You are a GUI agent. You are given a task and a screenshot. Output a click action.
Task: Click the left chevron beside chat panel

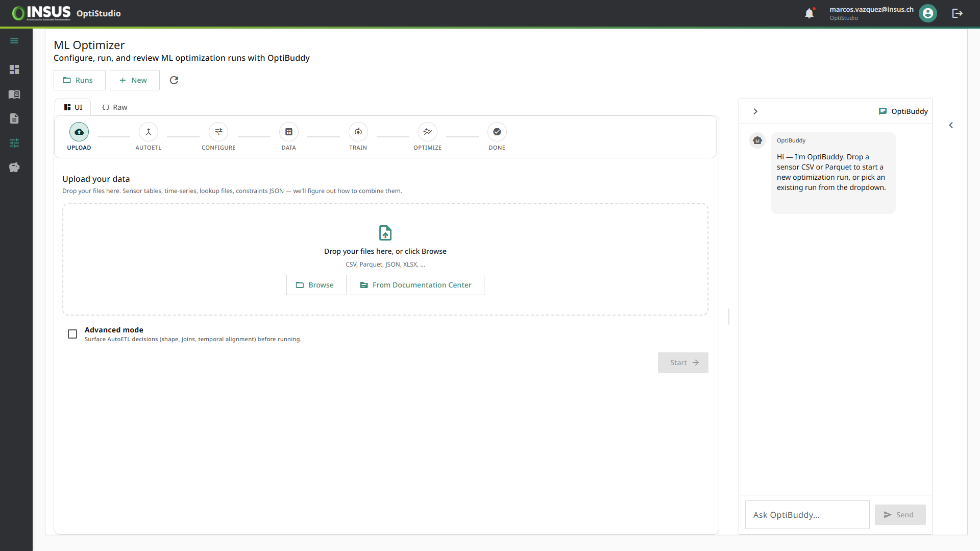(951, 125)
